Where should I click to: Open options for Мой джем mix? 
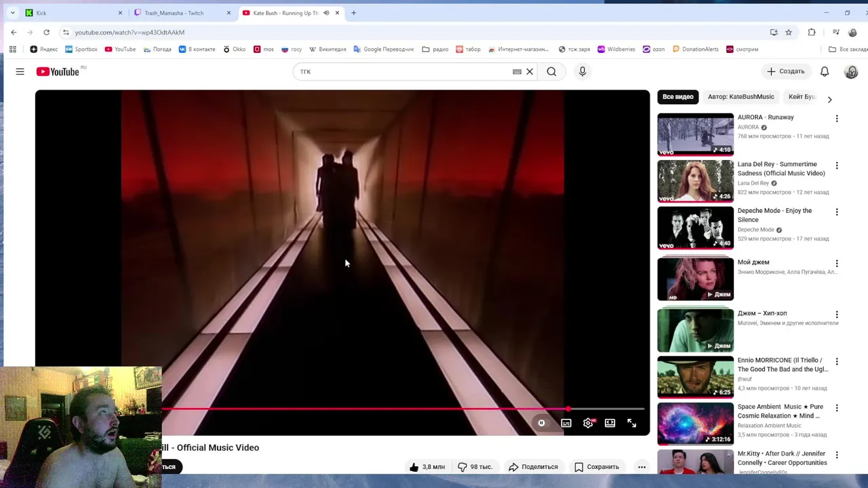(x=837, y=264)
